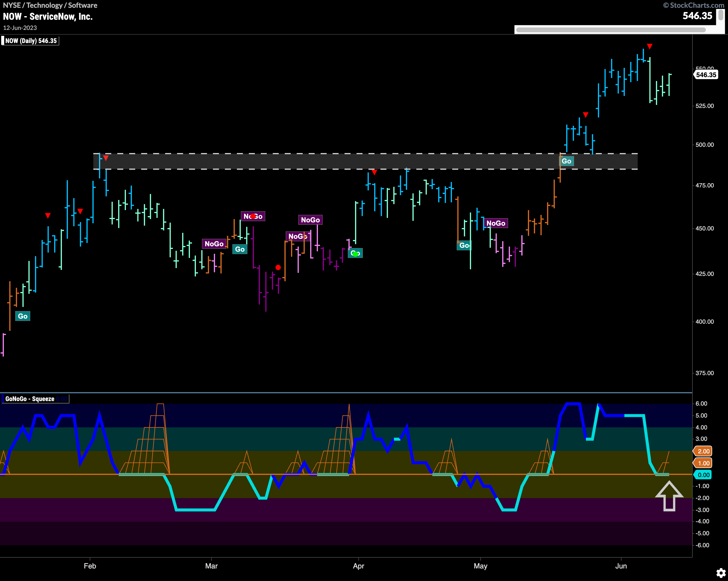Open the StockCharts.com copyright link
Viewport: 728px width, 581px height.
694,5
